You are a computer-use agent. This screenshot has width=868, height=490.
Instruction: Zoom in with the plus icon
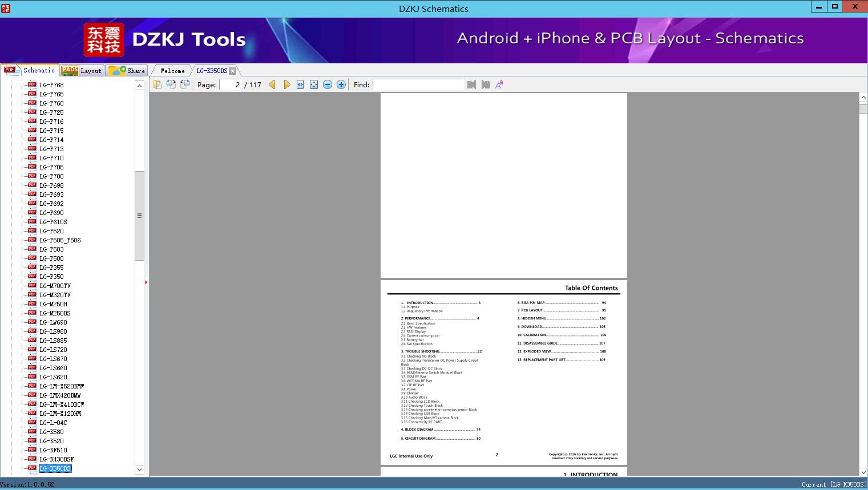click(x=341, y=84)
